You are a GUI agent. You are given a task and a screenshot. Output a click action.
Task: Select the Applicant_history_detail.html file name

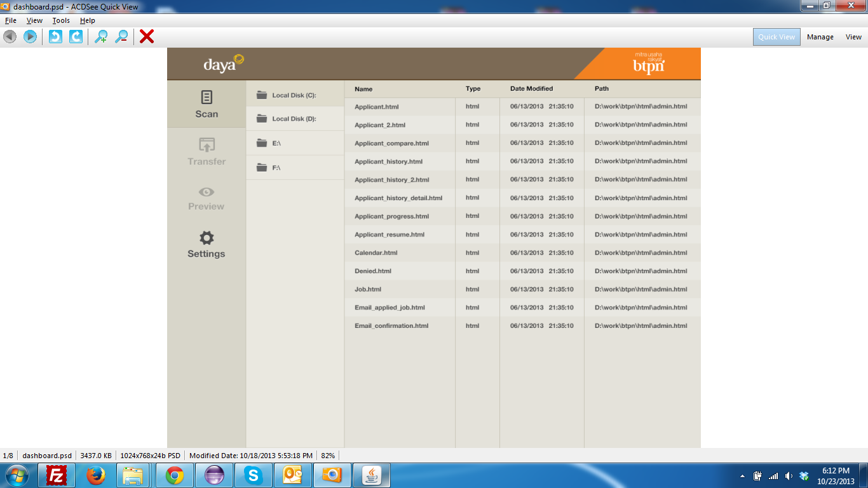tap(398, 198)
